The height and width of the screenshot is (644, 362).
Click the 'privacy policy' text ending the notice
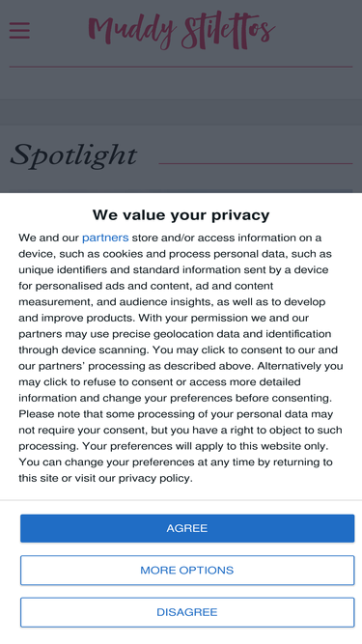coord(154,478)
